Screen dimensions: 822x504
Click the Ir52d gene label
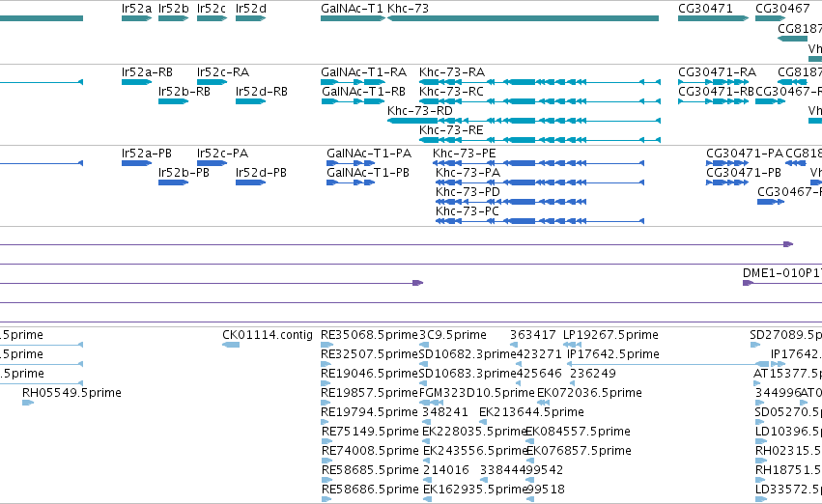pos(250,9)
